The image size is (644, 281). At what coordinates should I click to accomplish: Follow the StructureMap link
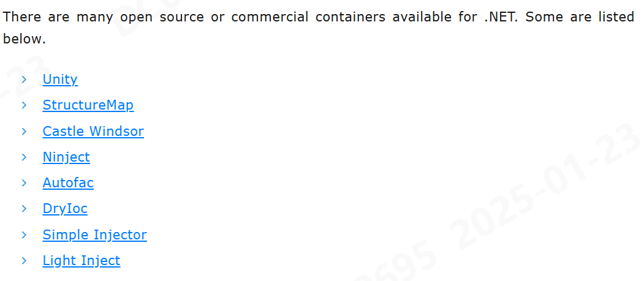tap(88, 105)
